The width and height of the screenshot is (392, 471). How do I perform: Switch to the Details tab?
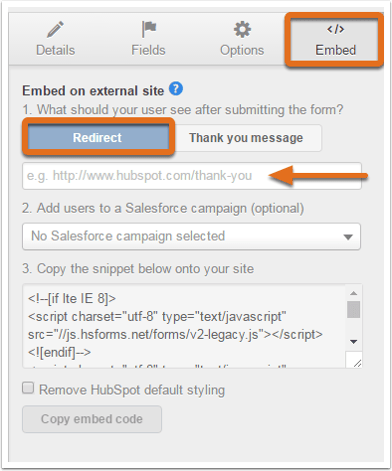pos(55,39)
